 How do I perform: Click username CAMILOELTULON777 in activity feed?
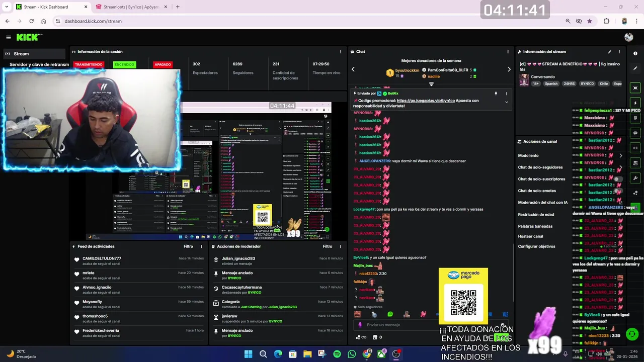coord(102,258)
